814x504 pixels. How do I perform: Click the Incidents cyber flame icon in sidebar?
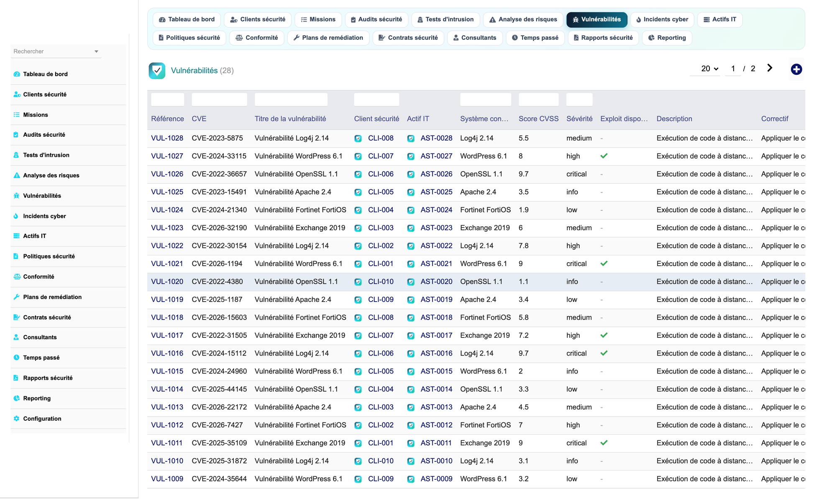(16, 216)
